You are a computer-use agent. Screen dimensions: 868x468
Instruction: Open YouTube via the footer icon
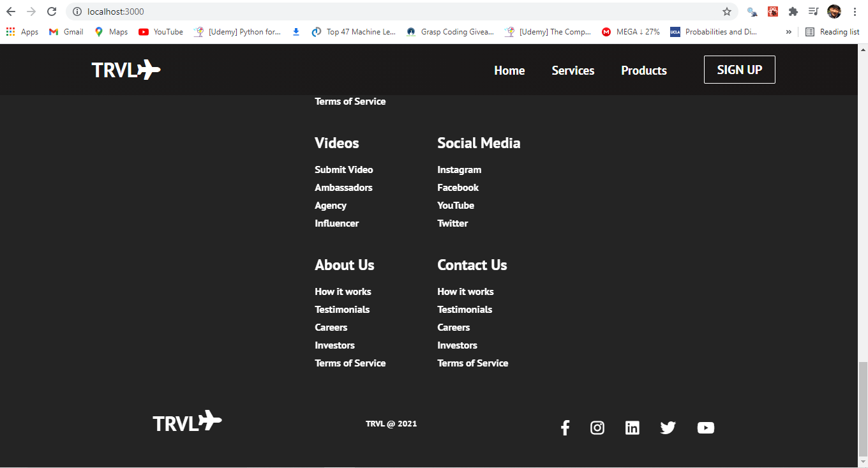[705, 428]
